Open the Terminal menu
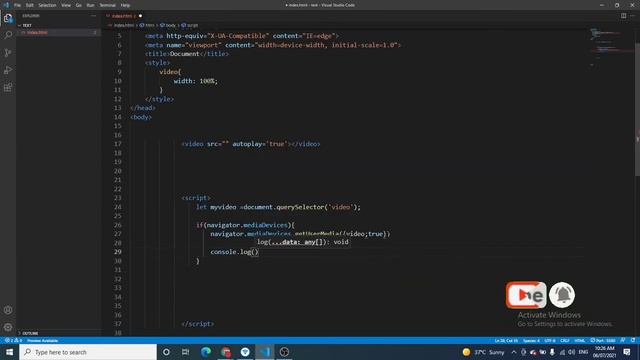Image resolution: width=640 pixels, height=360 pixels. click(107, 5)
